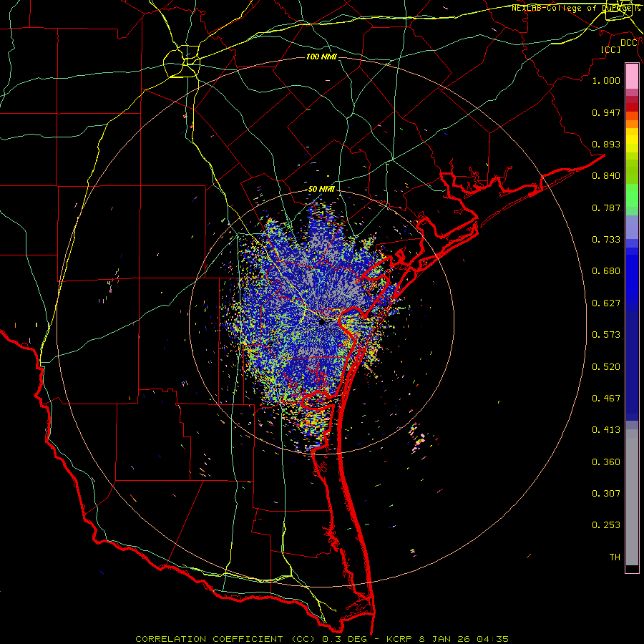The width and height of the screenshot is (644, 644).
Task: Click the '0.947' legend value
Action: point(606,112)
